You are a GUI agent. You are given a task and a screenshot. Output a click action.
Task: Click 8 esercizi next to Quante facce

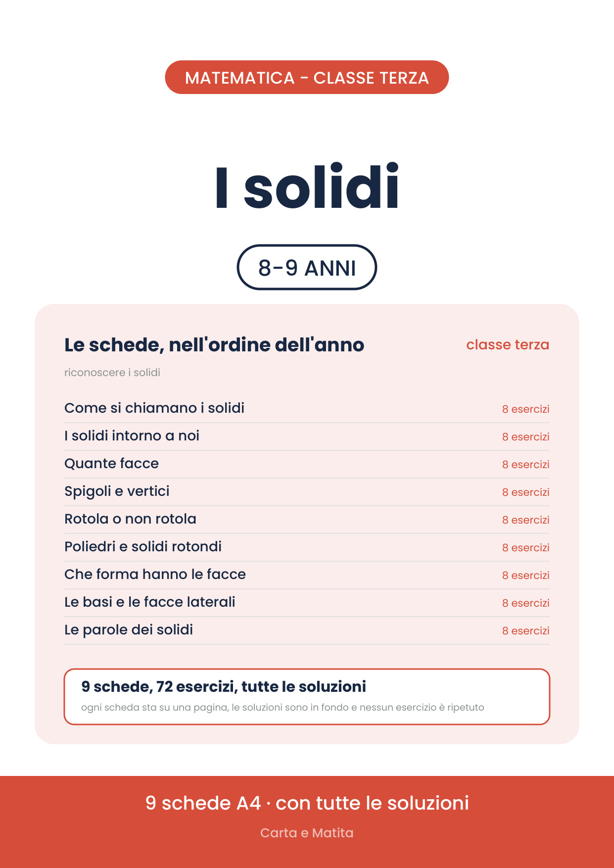point(525,464)
